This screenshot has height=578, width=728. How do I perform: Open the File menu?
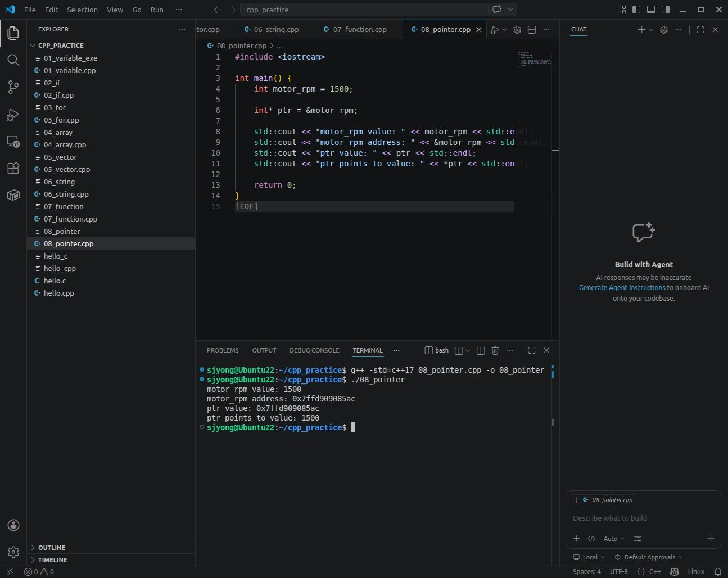tap(30, 10)
